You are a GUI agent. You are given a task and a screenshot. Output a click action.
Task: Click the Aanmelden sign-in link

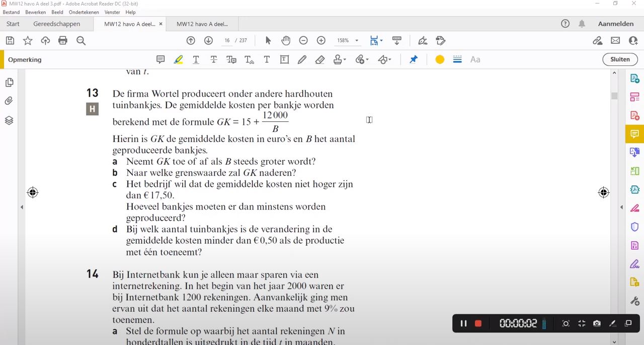[x=616, y=24]
